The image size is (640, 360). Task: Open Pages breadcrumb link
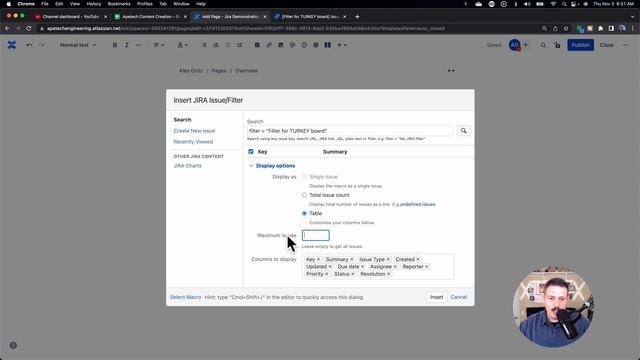[x=219, y=71]
